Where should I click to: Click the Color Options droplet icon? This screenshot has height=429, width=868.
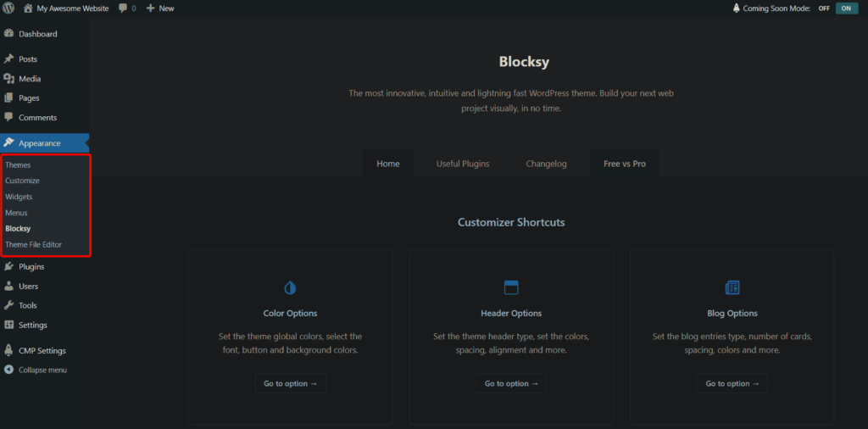(x=290, y=288)
